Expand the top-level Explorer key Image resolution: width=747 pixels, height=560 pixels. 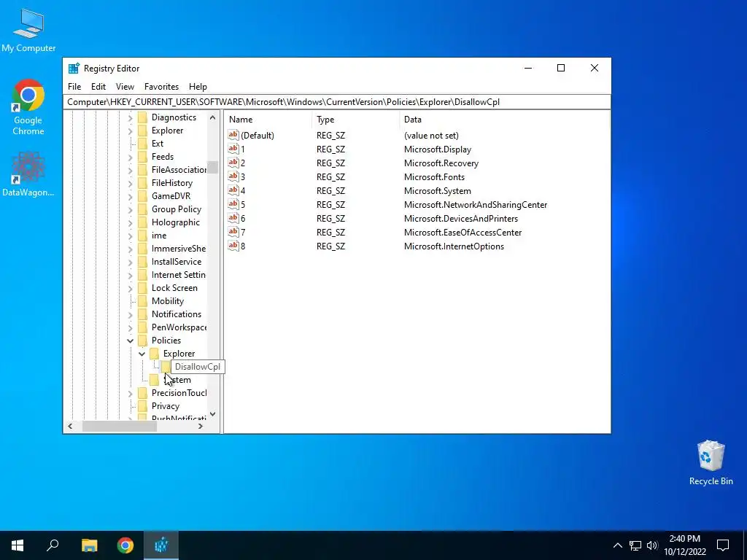130,131
